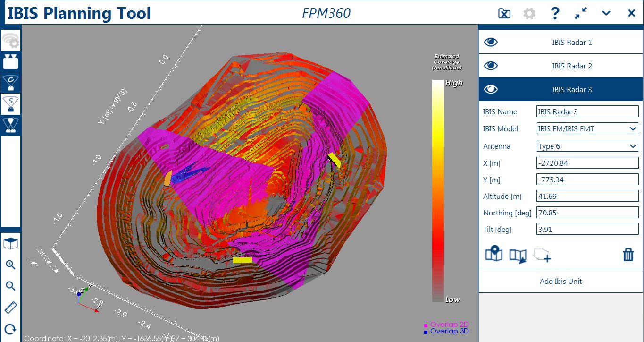Click the 'FPM360' title text
Viewport: 644px width, 342px height.
[326, 13]
